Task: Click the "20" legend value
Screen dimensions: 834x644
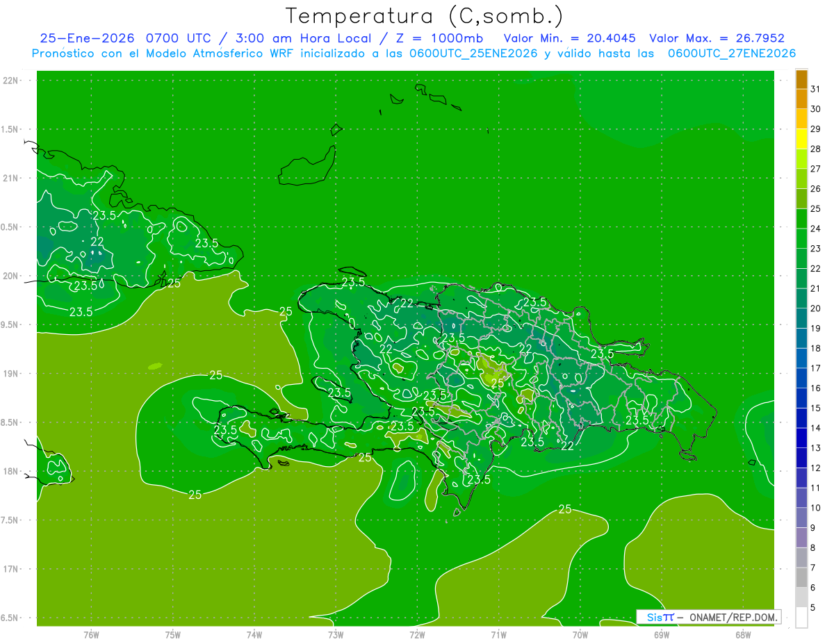Action: 816,308
